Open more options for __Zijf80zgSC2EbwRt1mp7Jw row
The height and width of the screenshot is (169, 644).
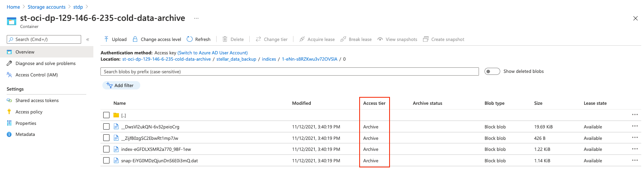point(635,137)
